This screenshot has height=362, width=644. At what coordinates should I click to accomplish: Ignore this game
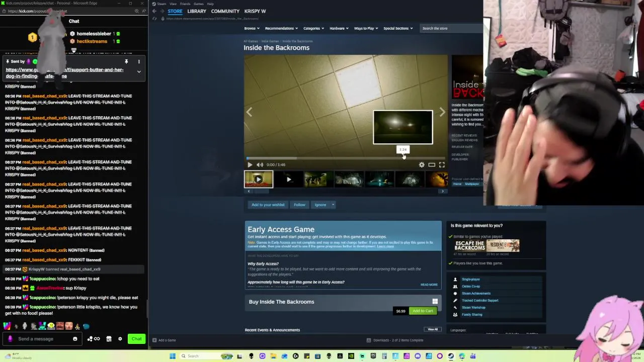click(320, 205)
